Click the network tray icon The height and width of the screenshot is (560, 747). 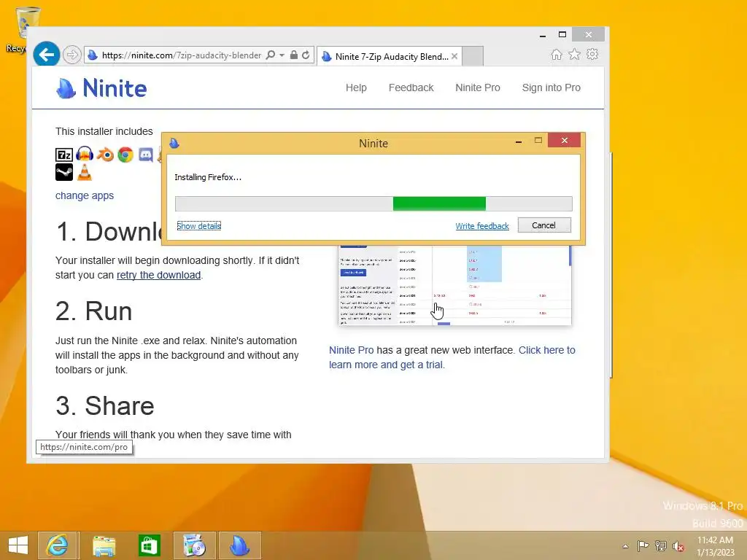click(x=661, y=545)
